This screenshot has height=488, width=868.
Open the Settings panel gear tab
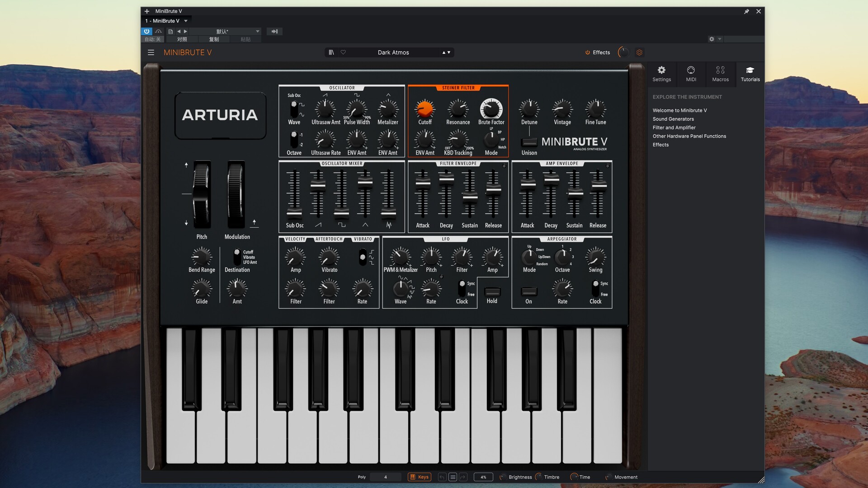pyautogui.click(x=661, y=74)
